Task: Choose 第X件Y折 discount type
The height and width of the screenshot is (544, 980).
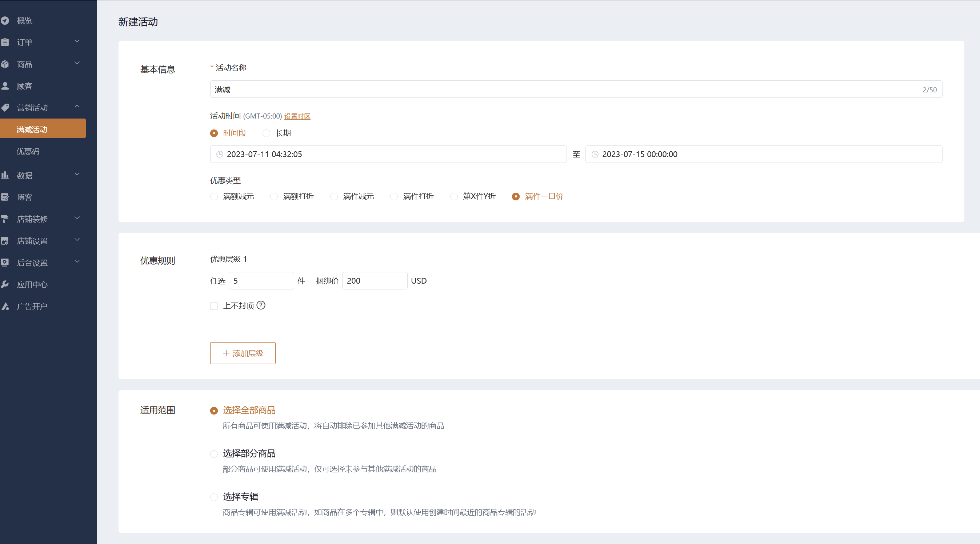Action: tap(454, 196)
